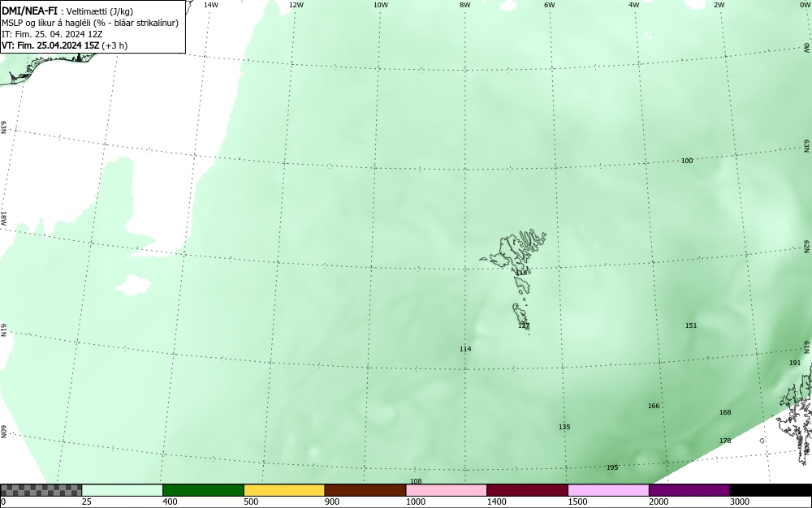Click the map value 108
The width and height of the screenshot is (812, 508).
tap(416, 481)
